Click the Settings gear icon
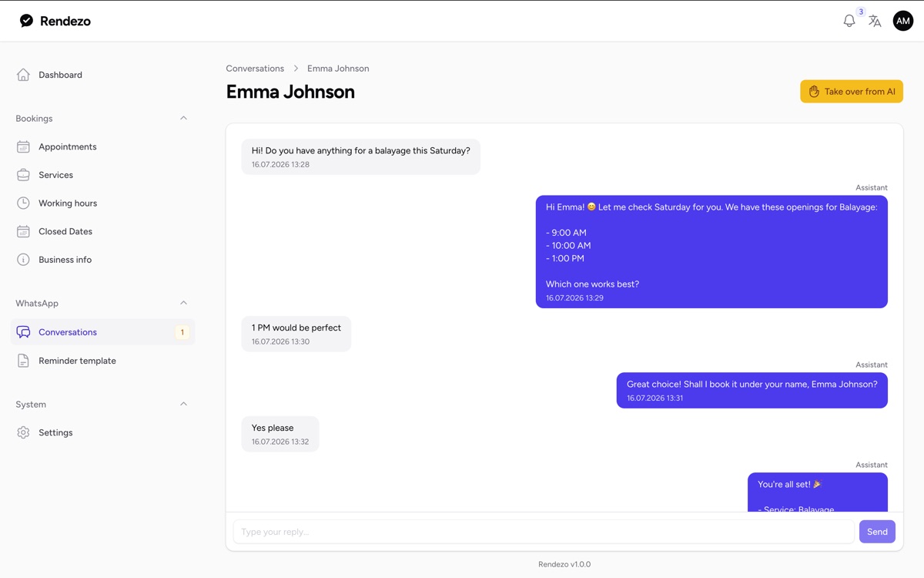 (23, 432)
